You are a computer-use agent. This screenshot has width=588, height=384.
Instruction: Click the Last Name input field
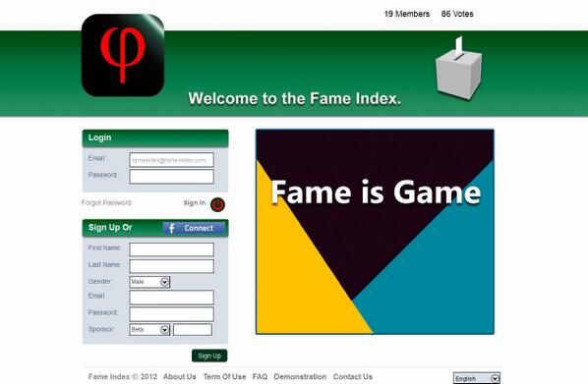pyautogui.click(x=171, y=266)
